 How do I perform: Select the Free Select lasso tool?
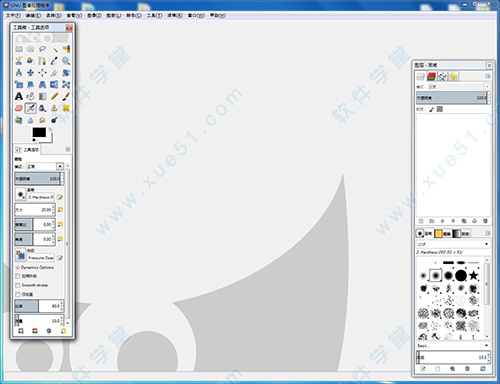[42, 49]
